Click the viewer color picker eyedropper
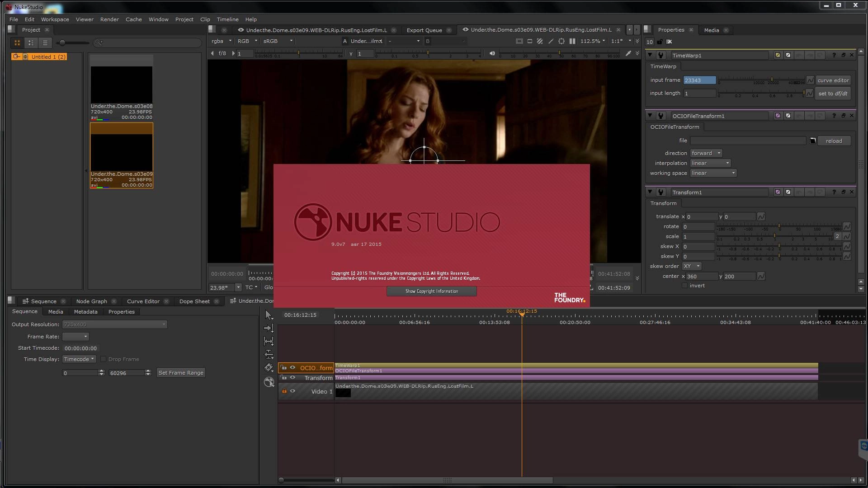The width and height of the screenshot is (868, 488). [x=628, y=53]
